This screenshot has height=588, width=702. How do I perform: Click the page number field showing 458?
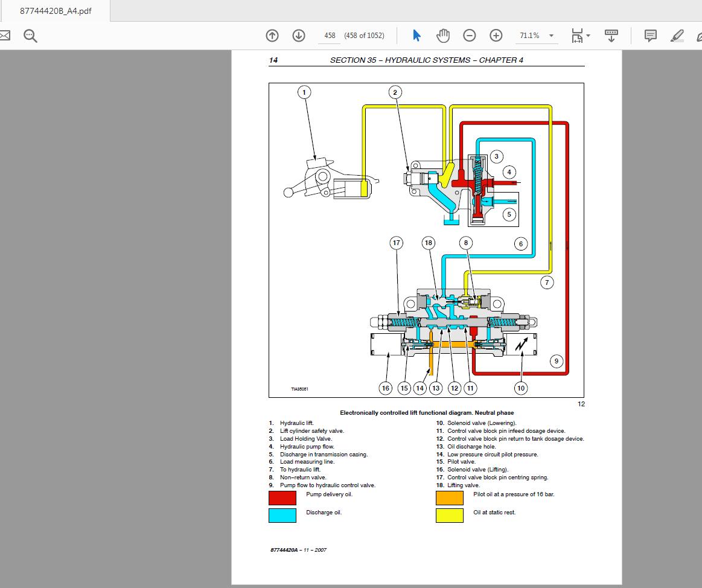[330, 36]
